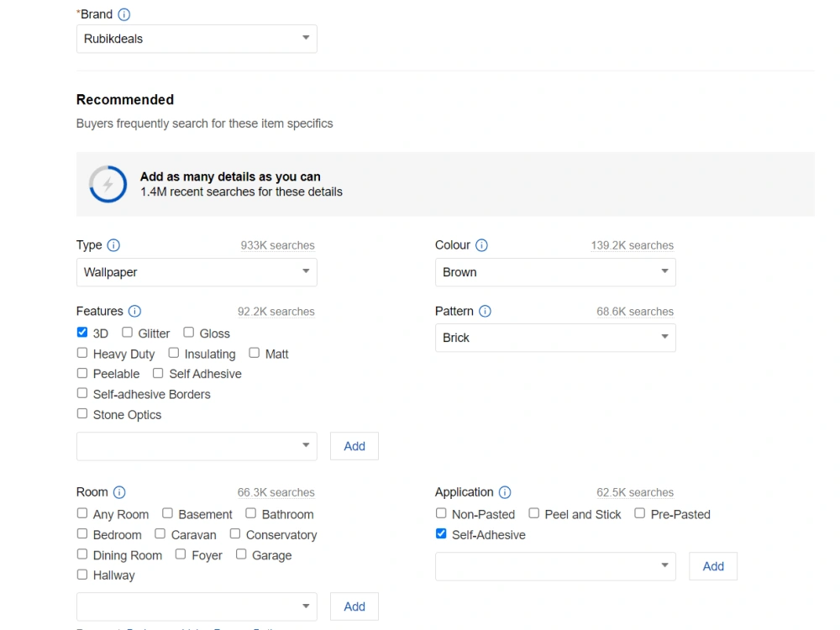
Task: Check the Gloss feature checkbox
Action: [188, 332]
